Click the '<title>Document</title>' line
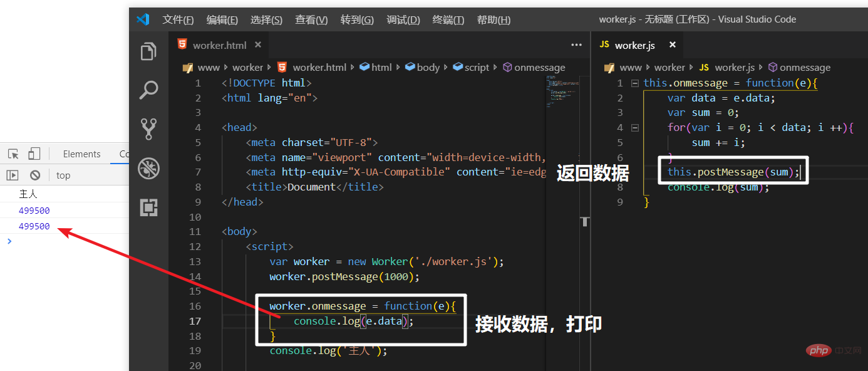This screenshot has height=371, width=868. click(314, 187)
